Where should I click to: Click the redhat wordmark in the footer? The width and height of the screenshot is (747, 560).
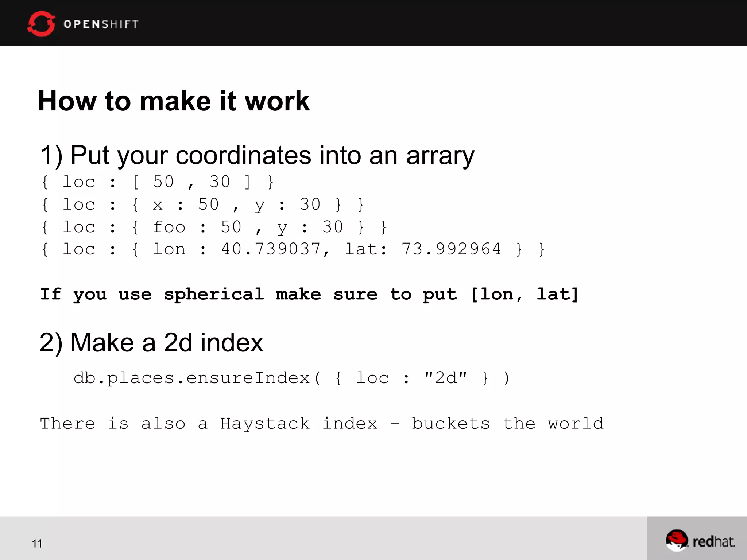pos(713,542)
